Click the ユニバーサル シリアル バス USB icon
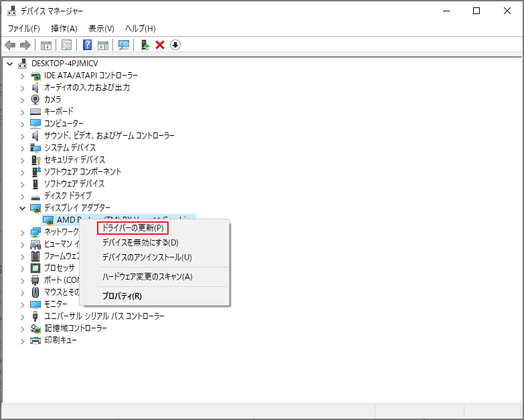Image resolution: width=524 pixels, height=420 pixels. coord(35,316)
